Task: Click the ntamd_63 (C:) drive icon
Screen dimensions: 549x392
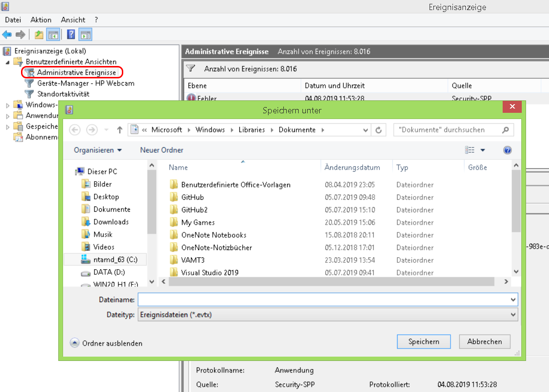Action: point(86,260)
